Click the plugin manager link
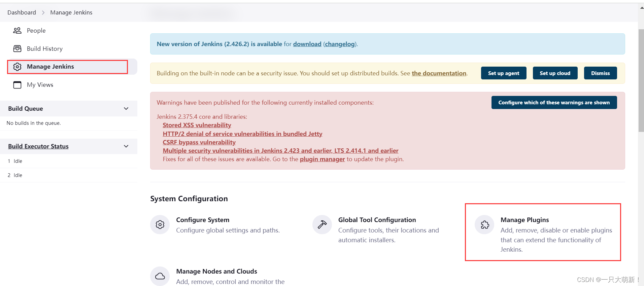The width and height of the screenshot is (644, 286). coord(322,159)
